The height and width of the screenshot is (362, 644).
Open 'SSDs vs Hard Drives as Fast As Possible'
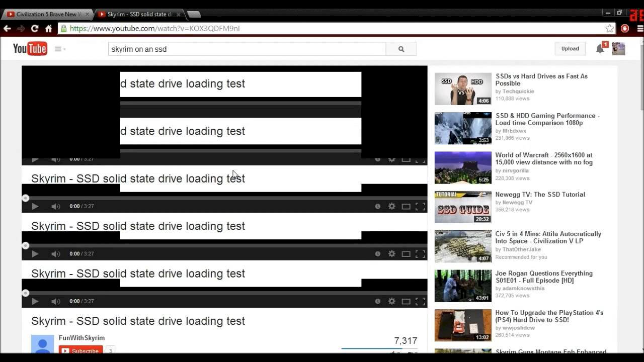click(541, 80)
